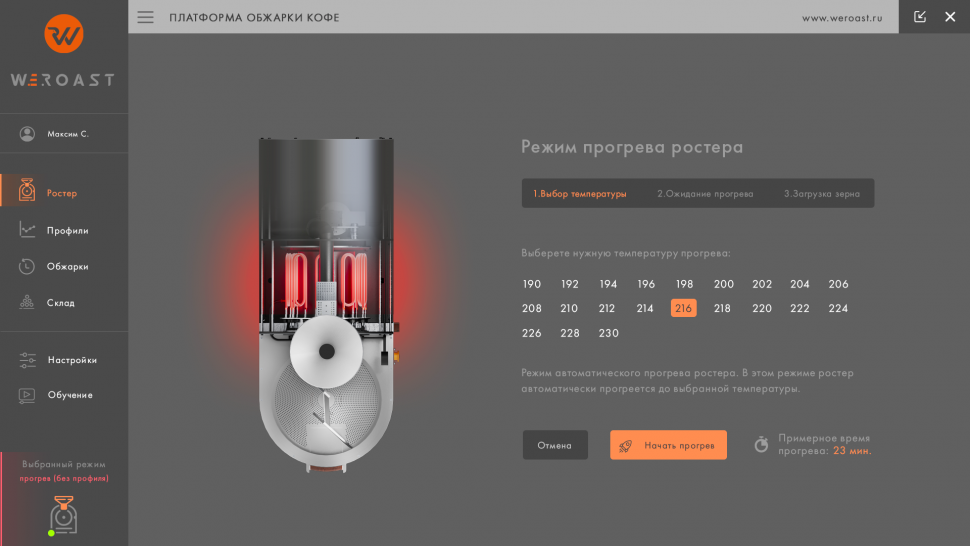Click the 23 мин. warm-up time value
970x546 pixels.
point(852,451)
